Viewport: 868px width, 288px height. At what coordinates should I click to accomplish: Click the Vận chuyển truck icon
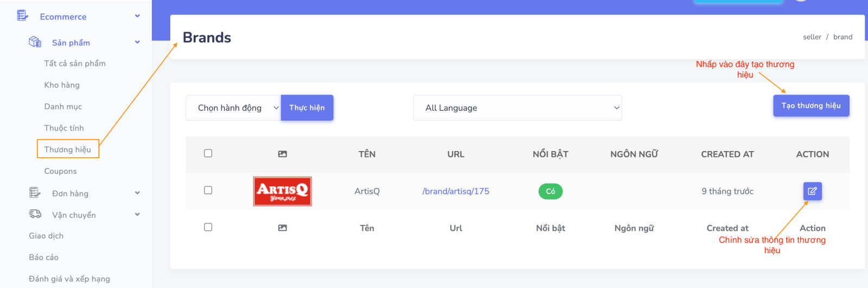35,214
